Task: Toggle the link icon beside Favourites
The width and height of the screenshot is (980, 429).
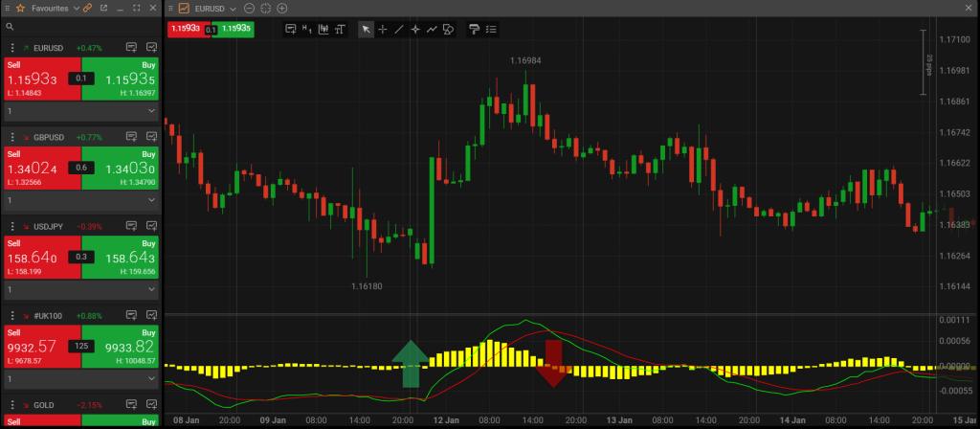Action: tap(87, 8)
